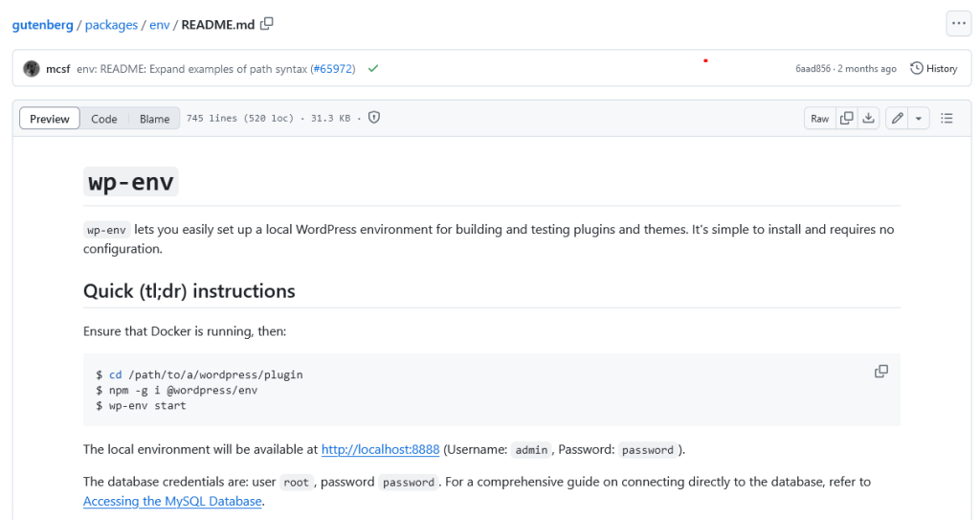This screenshot has height=520, width=980.
Task: View the file History
Action: pos(934,69)
